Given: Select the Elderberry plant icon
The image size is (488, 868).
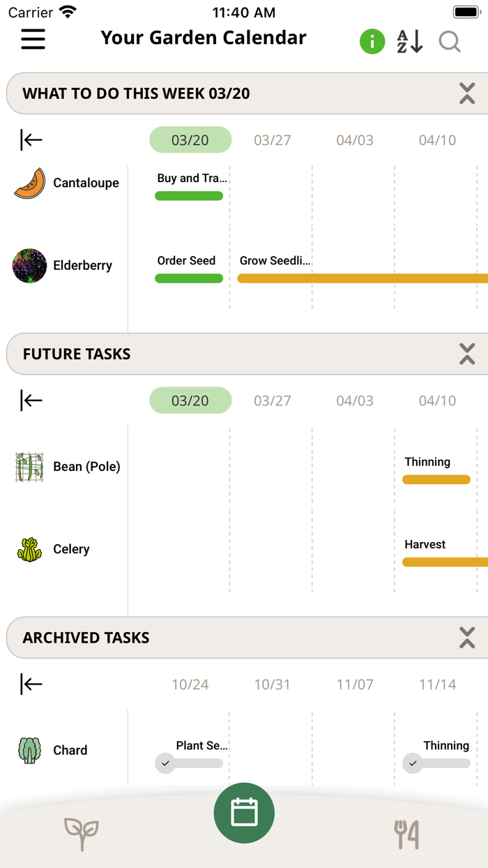Looking at the screenshot, I should pos(29,265).
